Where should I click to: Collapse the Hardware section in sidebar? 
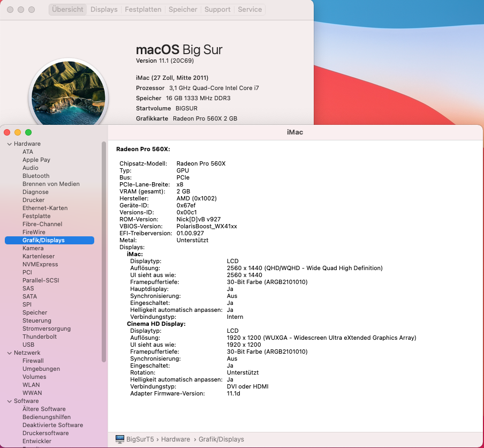pos(10,144)
